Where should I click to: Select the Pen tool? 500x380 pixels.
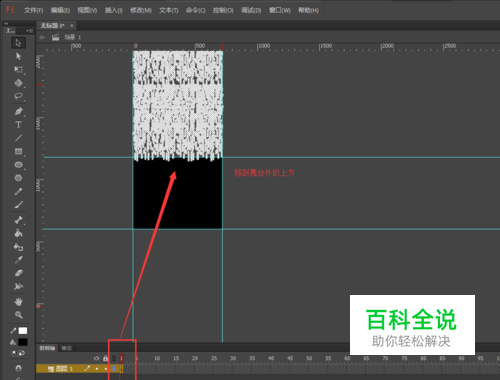coord(18,111)
